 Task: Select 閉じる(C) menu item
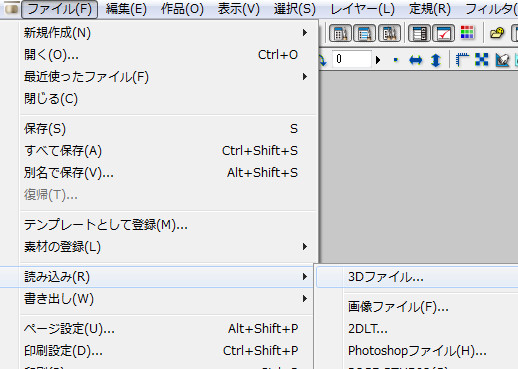pos(166,99)
